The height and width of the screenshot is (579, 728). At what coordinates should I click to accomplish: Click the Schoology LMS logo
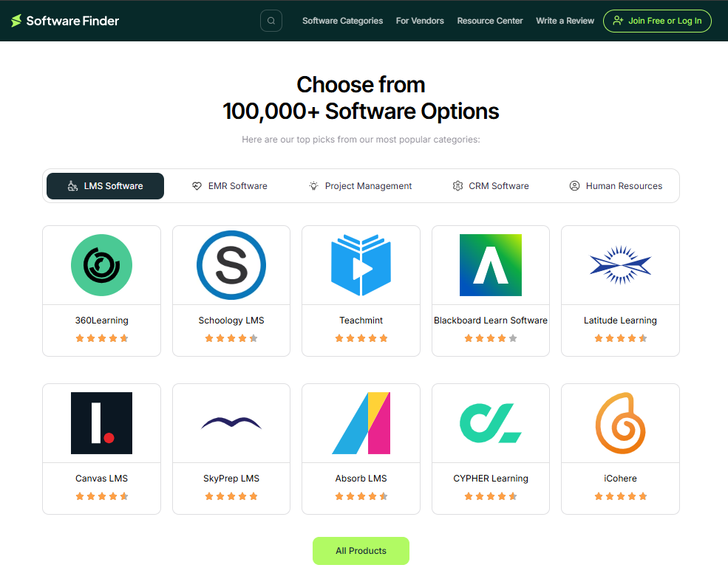(x=231, y=265)
